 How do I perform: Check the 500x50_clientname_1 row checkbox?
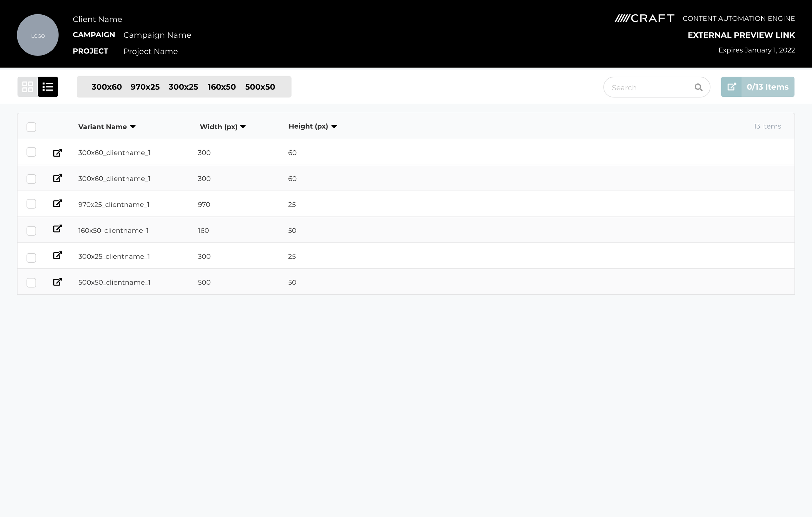[32, 283]
